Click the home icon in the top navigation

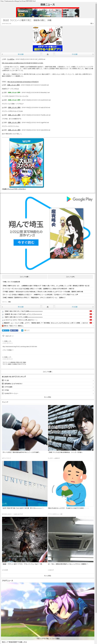[x=47, y=54]
